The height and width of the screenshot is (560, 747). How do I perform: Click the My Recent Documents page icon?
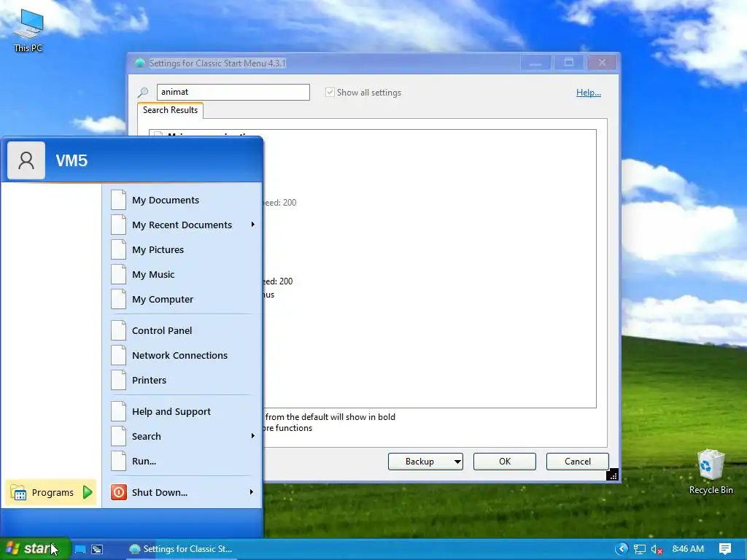coord(119,225)
